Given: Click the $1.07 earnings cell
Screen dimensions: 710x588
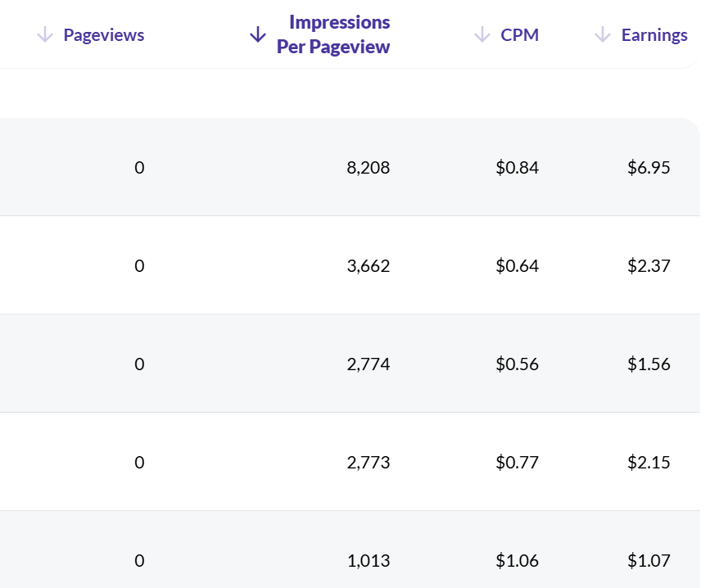Looking at the screenshot, I should pos(649,561).
